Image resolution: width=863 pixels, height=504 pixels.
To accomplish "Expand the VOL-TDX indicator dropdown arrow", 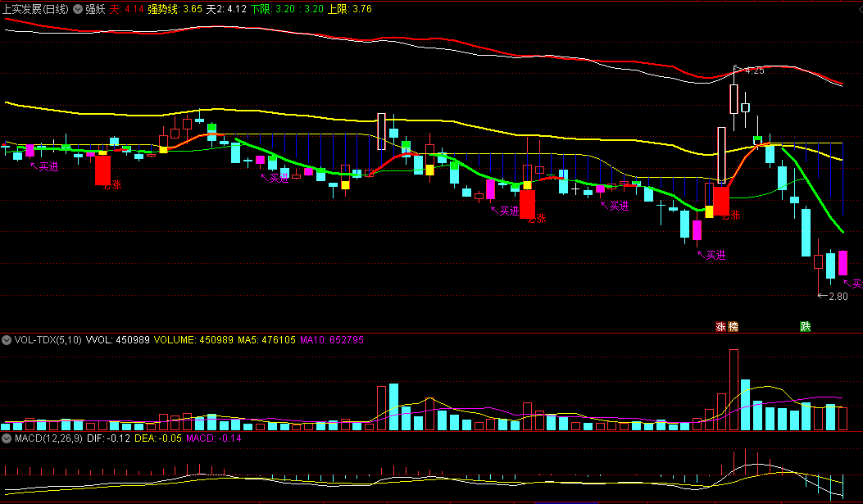I will pyautogui.click(x=7, y=340).
